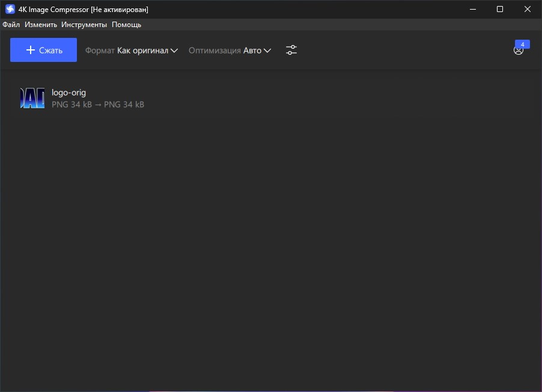Click the 4K Image Compressor title bar icon
This screenshot has width=542, height=392.
(x=10, y=10)
